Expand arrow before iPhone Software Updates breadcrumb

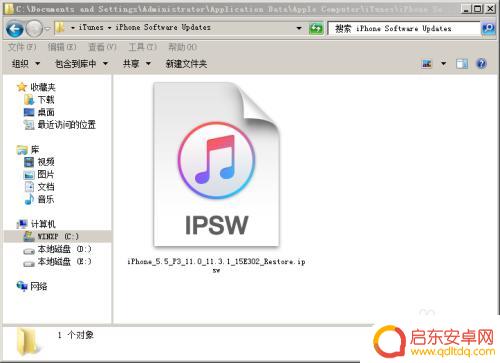[109, 28]
